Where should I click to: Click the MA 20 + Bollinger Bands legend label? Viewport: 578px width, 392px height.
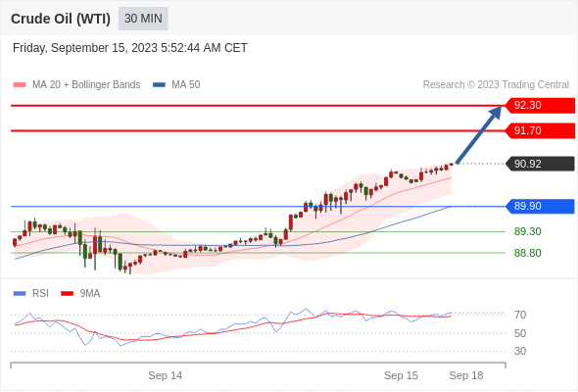86,85
